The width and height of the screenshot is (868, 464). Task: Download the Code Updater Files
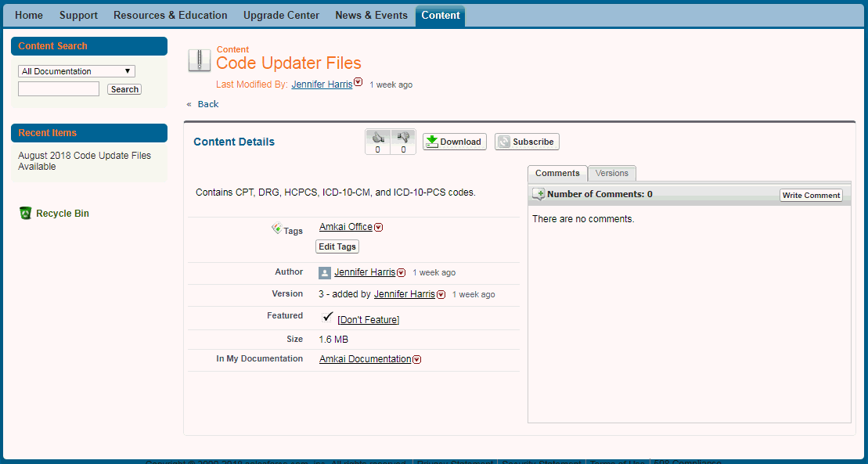(455, 142)
